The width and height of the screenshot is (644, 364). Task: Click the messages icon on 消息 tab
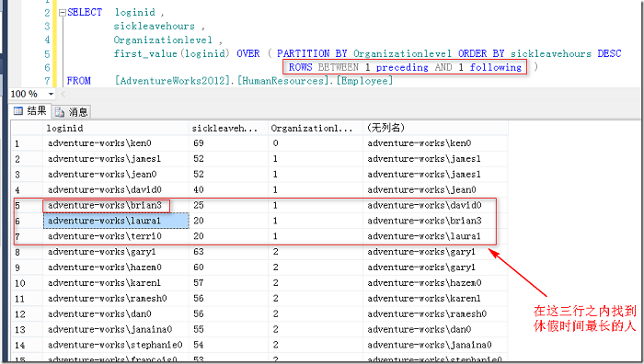[x=60, y=112]
